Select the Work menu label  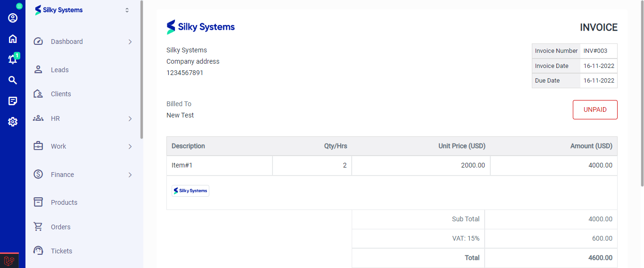coord(58,146)
